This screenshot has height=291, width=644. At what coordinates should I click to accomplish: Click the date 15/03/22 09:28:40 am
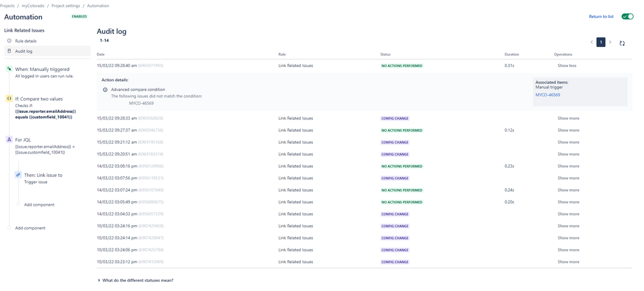tap(117, 66)
